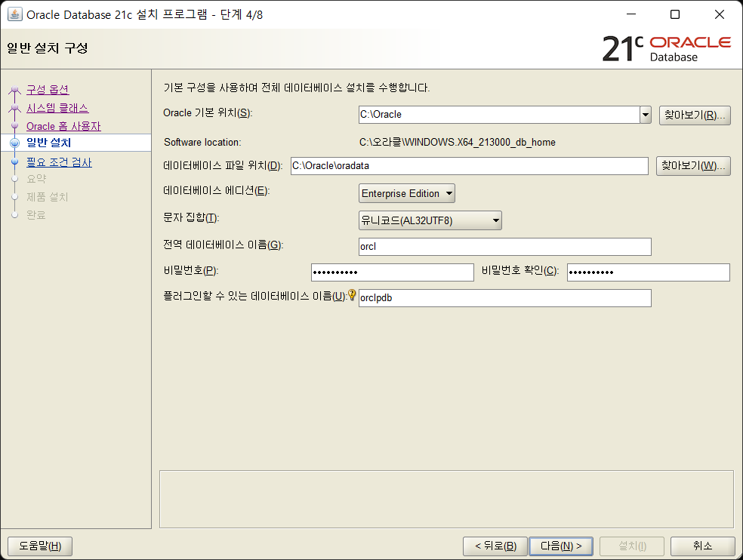
Task: Click 찾아보기(R) browse button for Oracle base
Action: (695, 115)
